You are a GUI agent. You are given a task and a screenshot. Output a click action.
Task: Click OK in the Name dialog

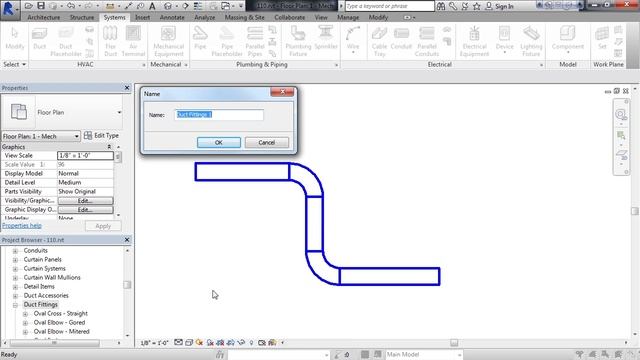(x=219, y=142)
